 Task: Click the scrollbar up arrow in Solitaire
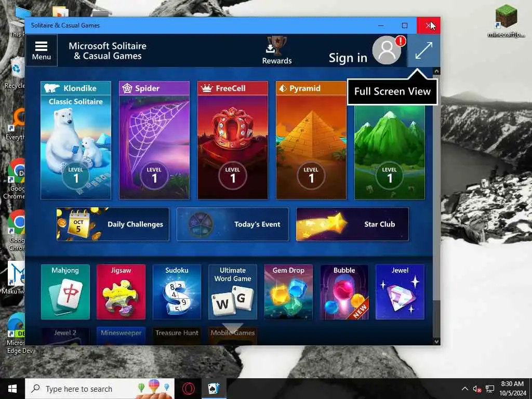(x=436, y=71)
